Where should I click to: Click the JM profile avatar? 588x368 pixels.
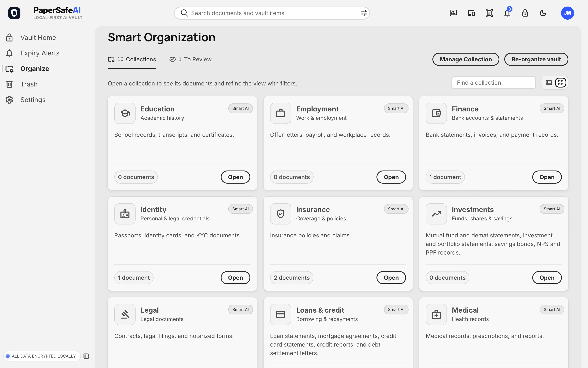(x=567, y=13)
